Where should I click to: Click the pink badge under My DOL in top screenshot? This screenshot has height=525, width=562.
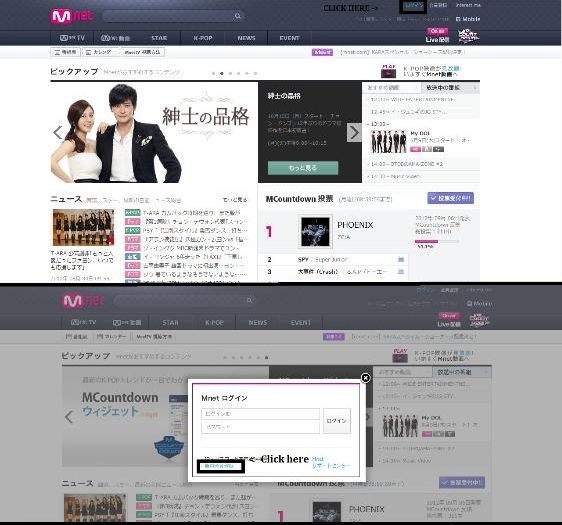[x=415, y=149]
